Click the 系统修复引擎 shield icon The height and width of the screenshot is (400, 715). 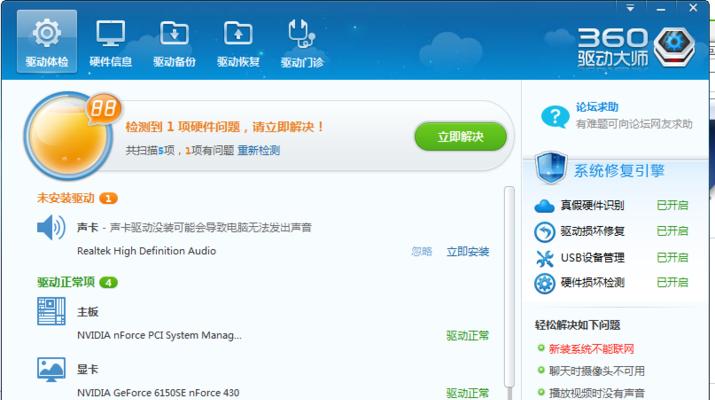click(551, 168)
